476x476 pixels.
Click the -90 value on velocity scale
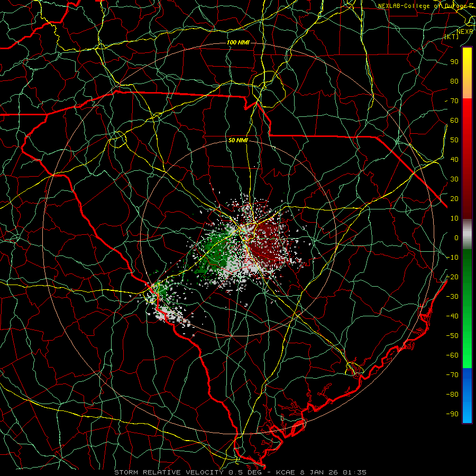point(452,414)
